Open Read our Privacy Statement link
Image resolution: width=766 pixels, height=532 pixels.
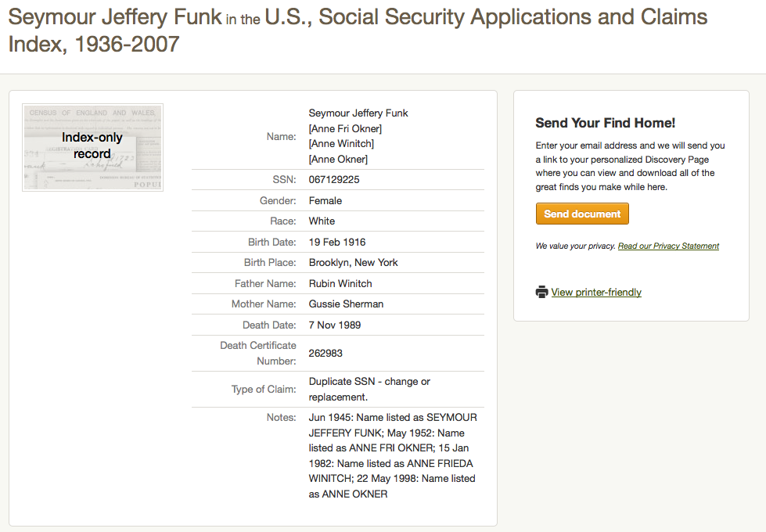tap(668, 246)
